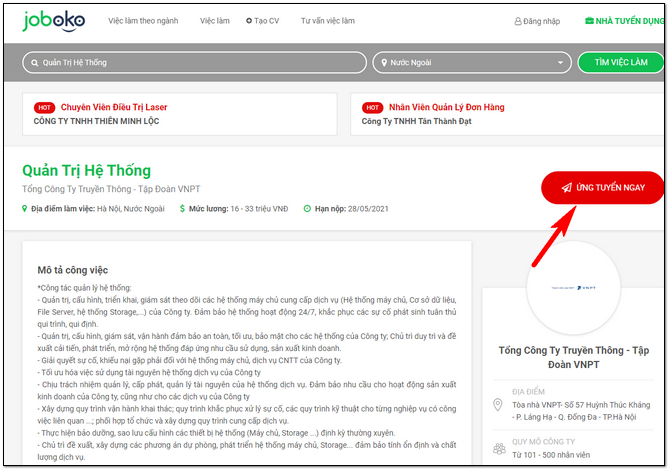Image resolution: width=669 pixels, height=470 pixels.
Task: Click the HOT badge for Nhân Viên Quản Lý Đơn Hàng
Action: pyautogui.click(x=372, y=107)
